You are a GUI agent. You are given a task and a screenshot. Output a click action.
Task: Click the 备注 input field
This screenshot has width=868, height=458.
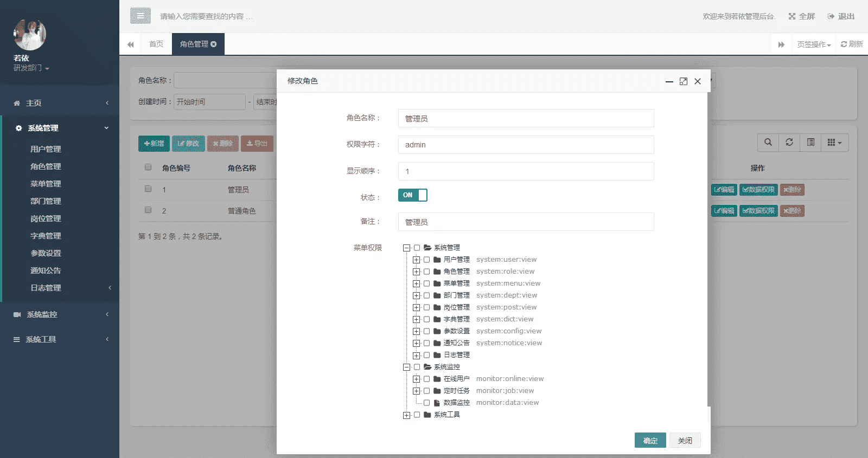click(526, 222)
